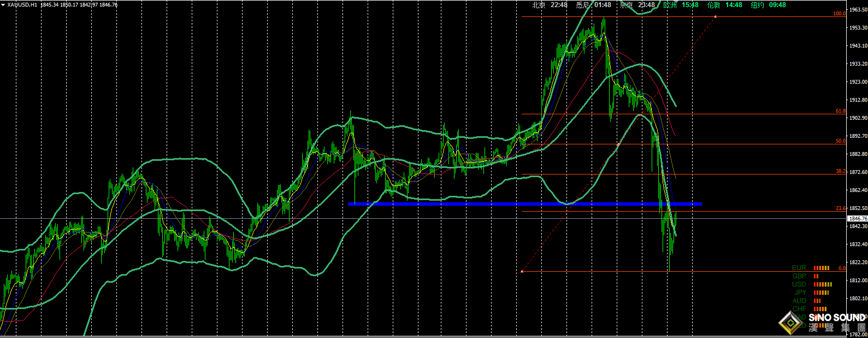The image size is (868, 338).
Task: Click the 纽约 09:48 clock
Action: coord(768,5)
